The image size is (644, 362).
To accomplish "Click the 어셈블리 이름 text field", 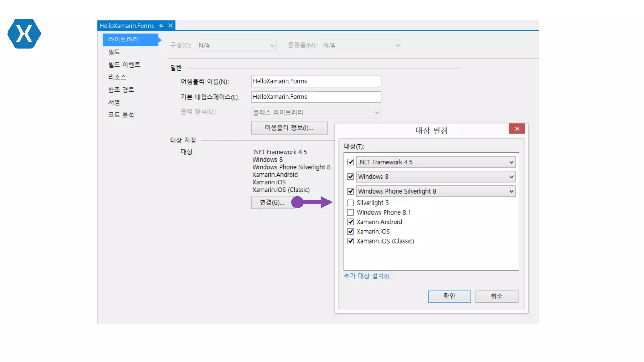I will (x=316, y=81).
